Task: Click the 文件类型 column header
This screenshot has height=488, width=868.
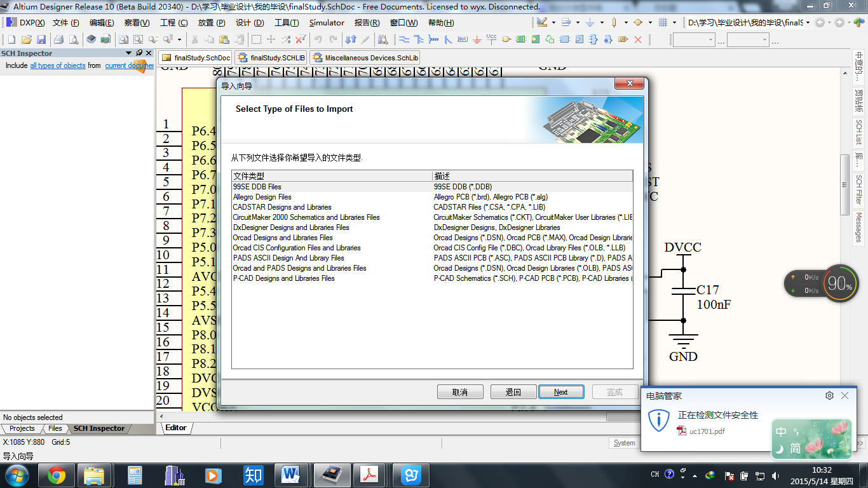Action: coord(332,176)
